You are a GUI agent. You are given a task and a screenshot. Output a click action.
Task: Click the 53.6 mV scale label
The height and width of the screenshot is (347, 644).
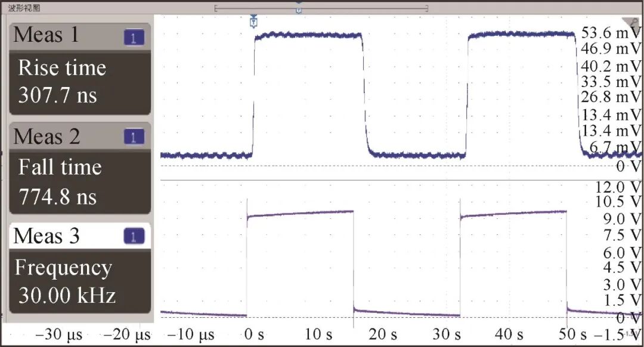point(611,33)
